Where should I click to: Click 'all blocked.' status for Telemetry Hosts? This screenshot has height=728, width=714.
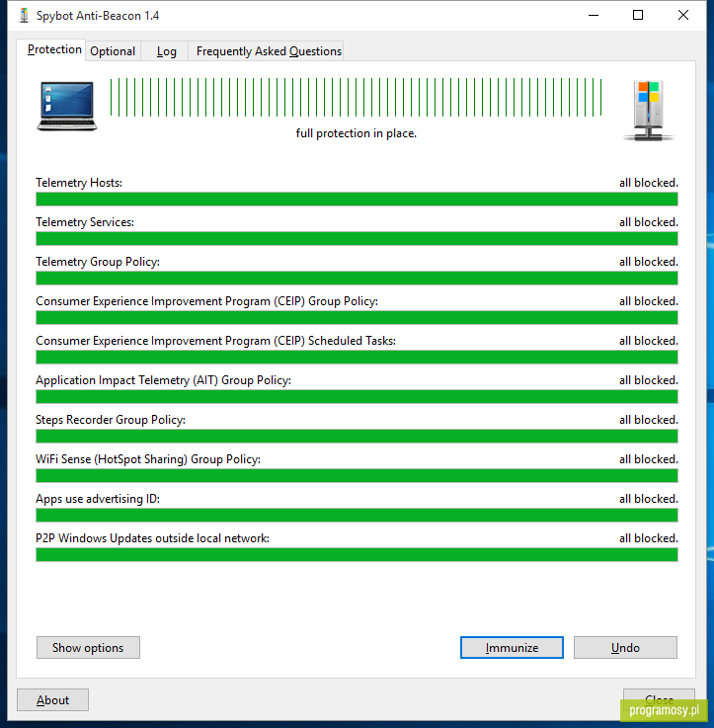[x=649, y=183]
